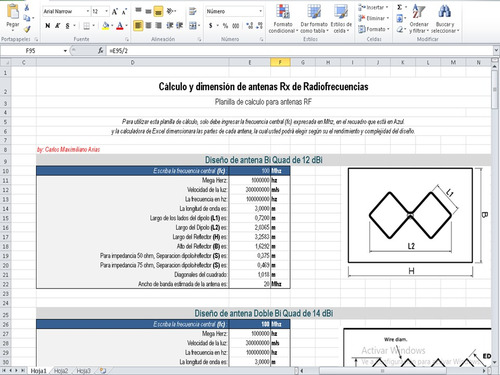This screenshot has width=500, height=375.
Task: Click the Cut scissors icon
Action: pyautogui.click(x=27, y=7)
